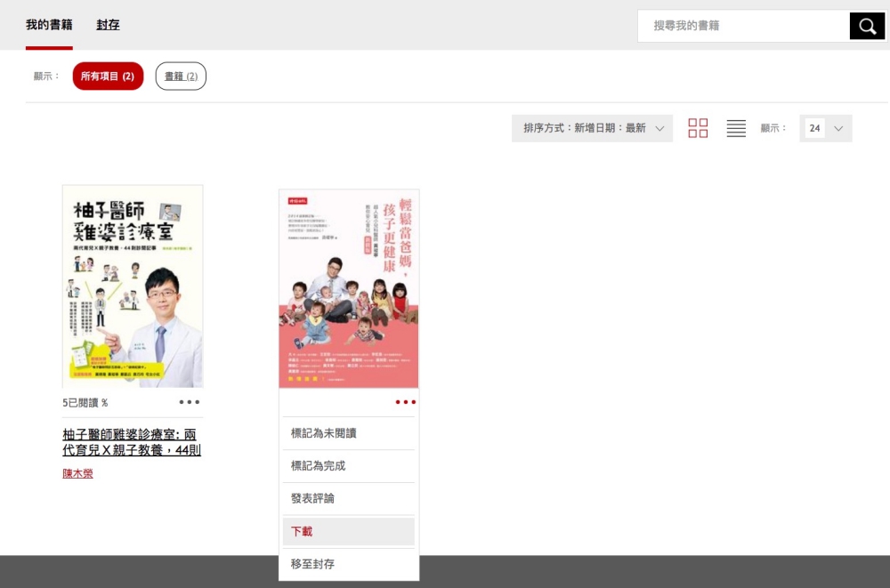
Task: Open the 柚子醫師雞婆診療室 title link
Action: point(132,442)
